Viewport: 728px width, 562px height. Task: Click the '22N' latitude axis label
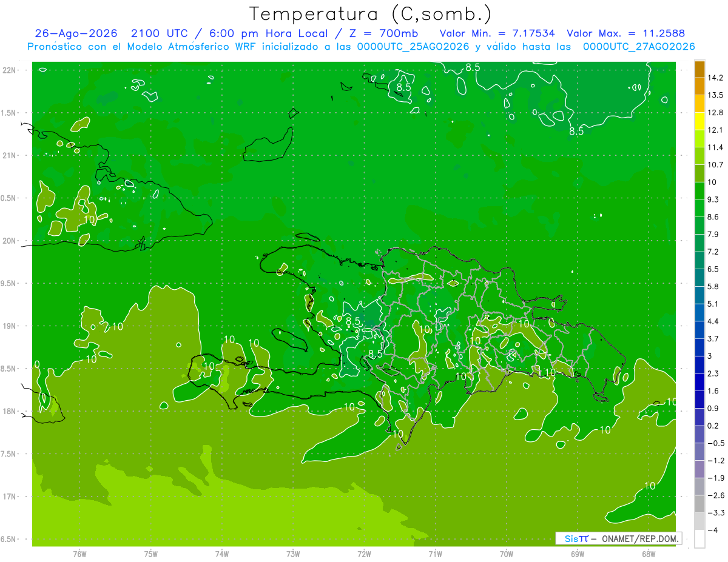pos(10,70)
